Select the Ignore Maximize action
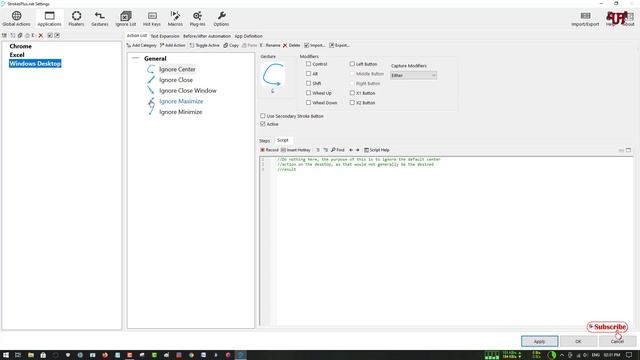This screenshot has height=360, width=640. (x=181, y=101)
